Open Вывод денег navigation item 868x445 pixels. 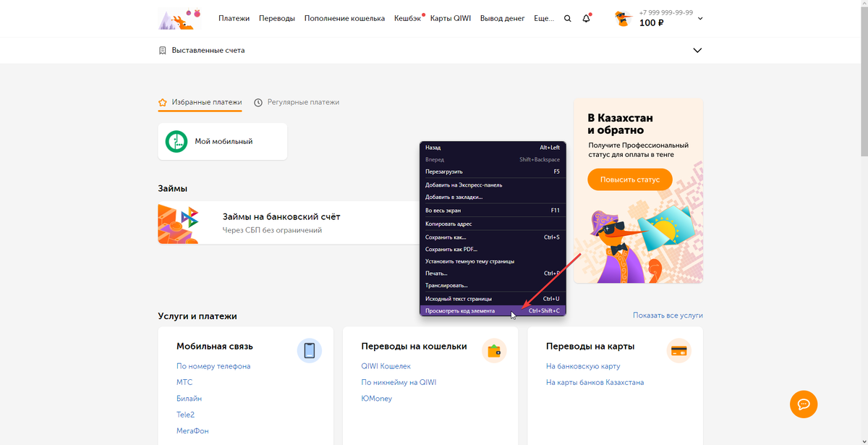coord(502,18)
